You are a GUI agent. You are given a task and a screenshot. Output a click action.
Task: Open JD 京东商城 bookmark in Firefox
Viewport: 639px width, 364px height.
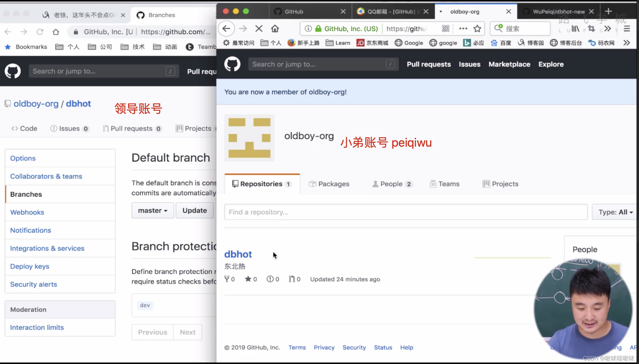coord(372,43)
